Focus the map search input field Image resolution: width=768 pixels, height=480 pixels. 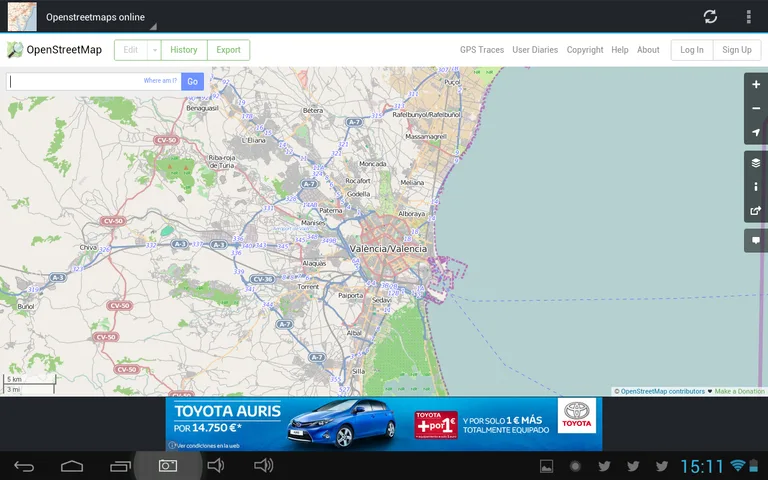(x=94, y=81)
